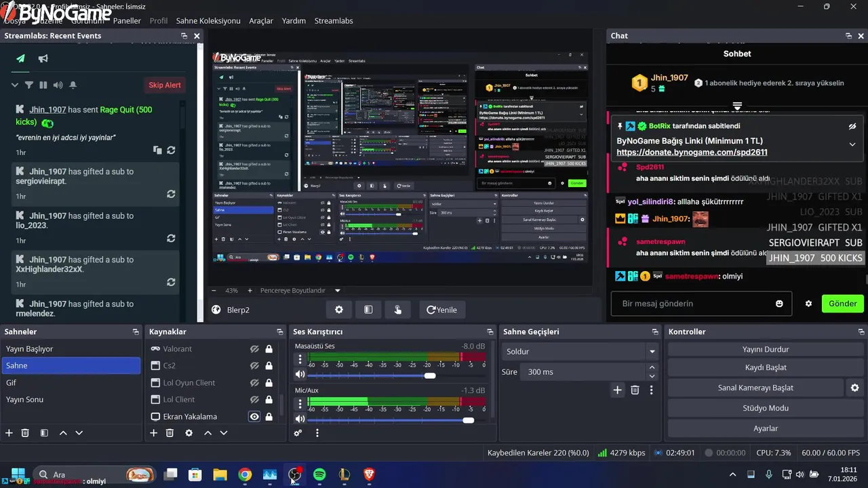Open advanced audio properties gears icon

[x=298, y=432]
